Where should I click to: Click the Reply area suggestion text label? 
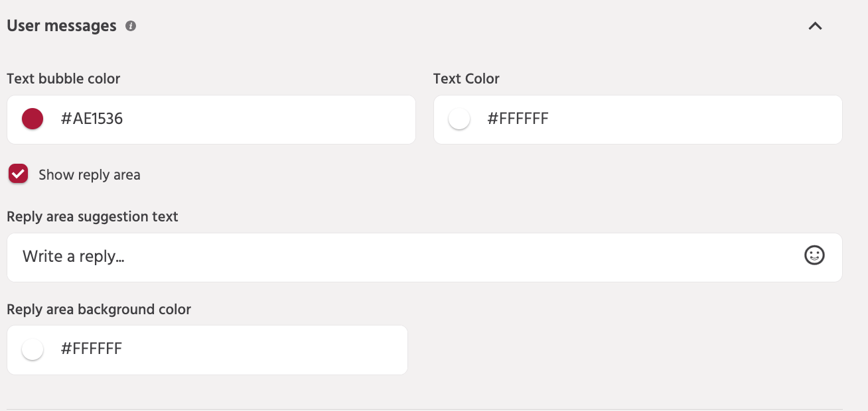coord(92,216)
